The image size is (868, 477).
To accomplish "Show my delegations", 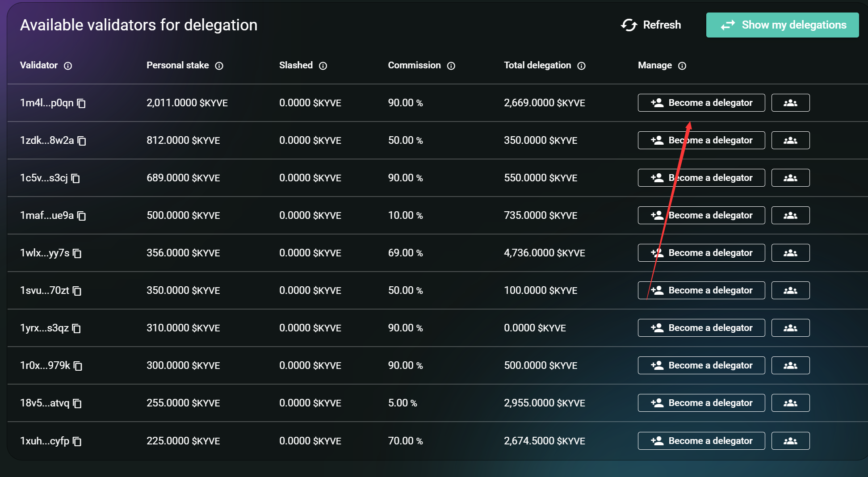I will [782, 25].
